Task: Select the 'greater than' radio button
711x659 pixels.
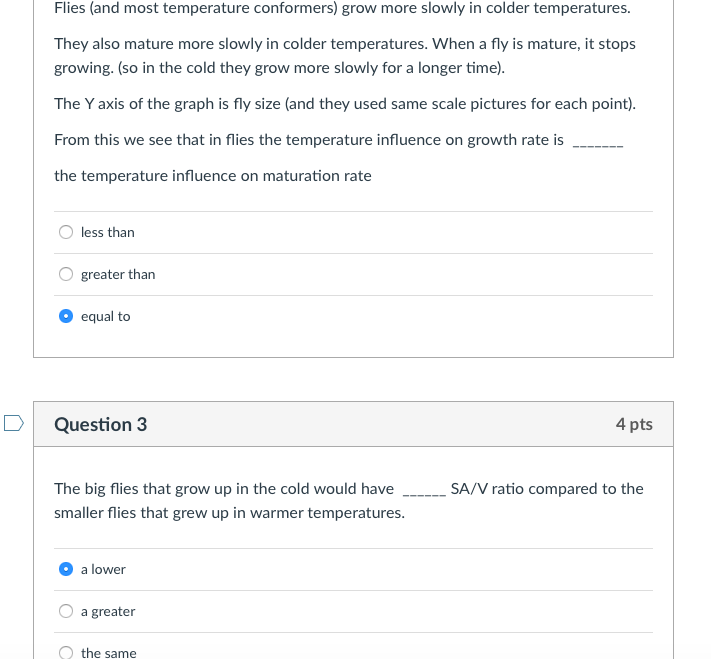Action: click(x=66, y=274)
